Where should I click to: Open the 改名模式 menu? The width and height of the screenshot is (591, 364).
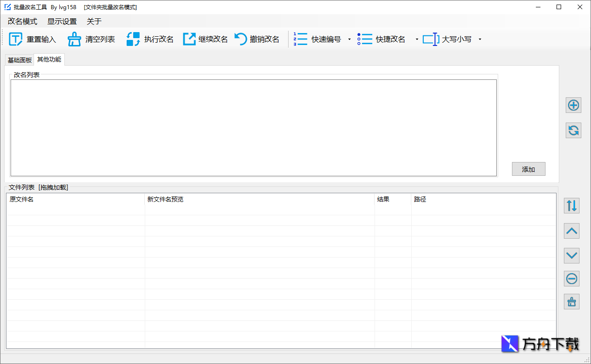coord(22,21)
